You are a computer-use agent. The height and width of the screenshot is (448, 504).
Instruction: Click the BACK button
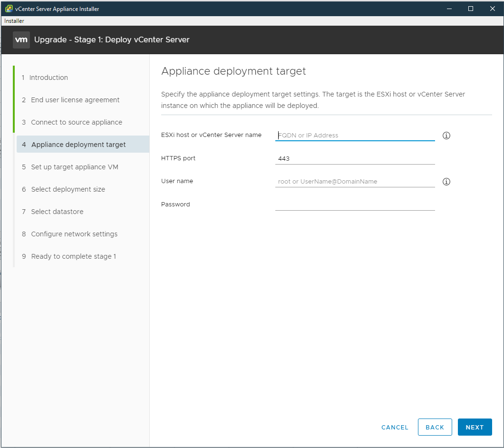click(435, 427)
